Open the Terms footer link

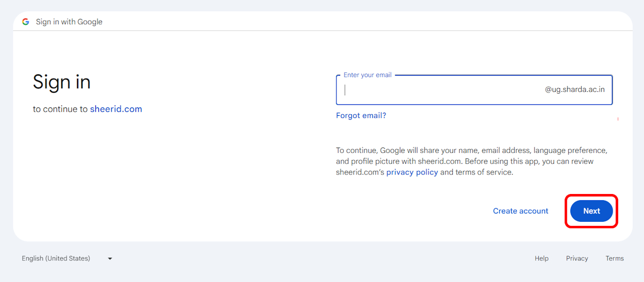click(615, 258)
